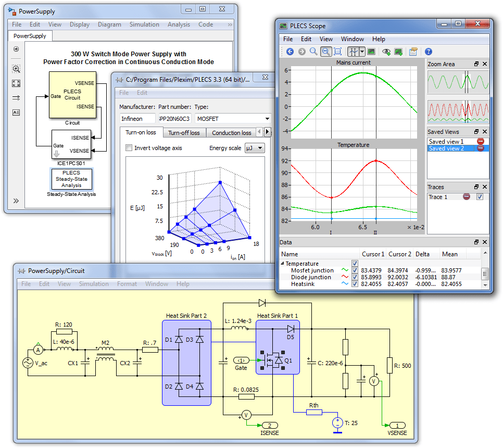Delete Saved view 1 with red minus
503x448 pixels.
click(x=481, y=141)
